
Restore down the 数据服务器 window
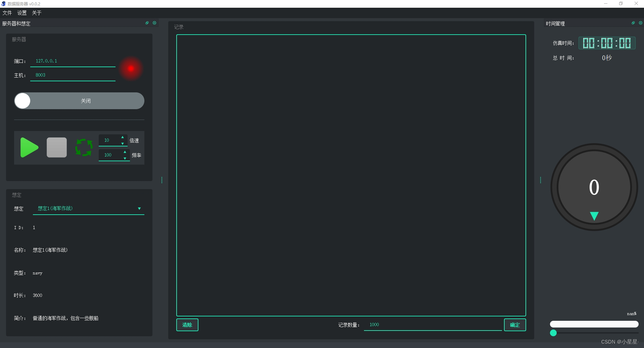(621, 4)
